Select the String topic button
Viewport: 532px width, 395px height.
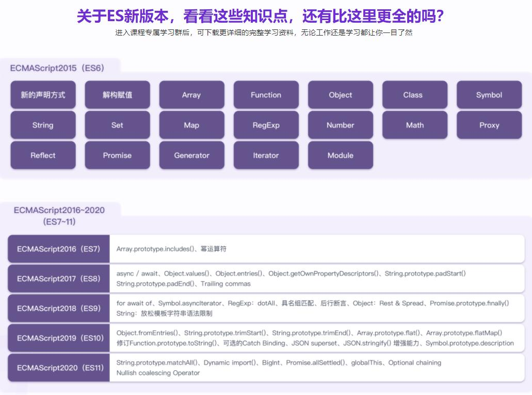(x=43, y=125)
